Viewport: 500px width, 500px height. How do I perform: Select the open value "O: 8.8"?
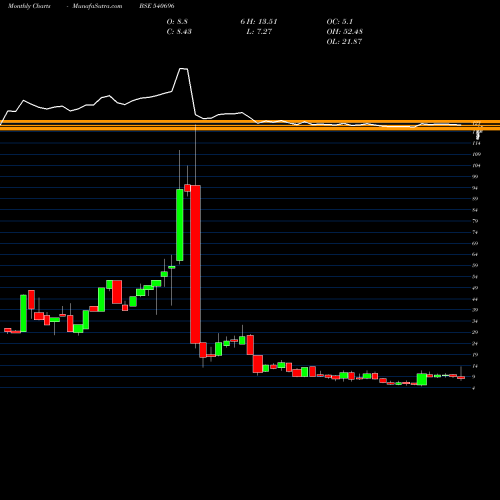[x=177, y=22]
